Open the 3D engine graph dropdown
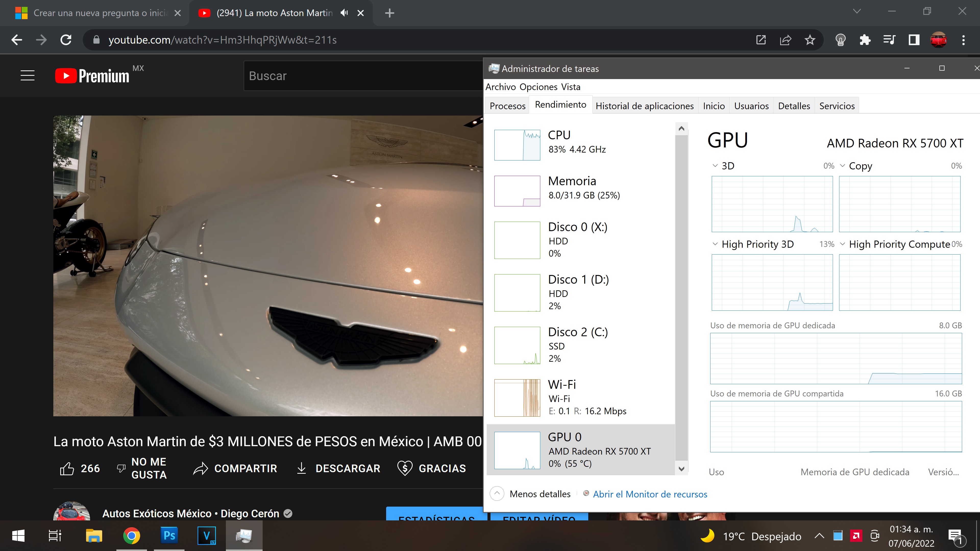 point(715,166)
